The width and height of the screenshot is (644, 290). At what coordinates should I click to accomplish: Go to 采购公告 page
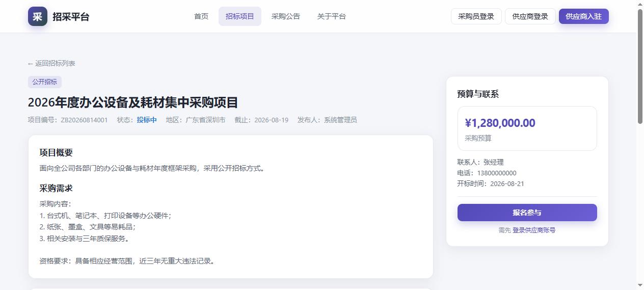[x=286, y=16]
